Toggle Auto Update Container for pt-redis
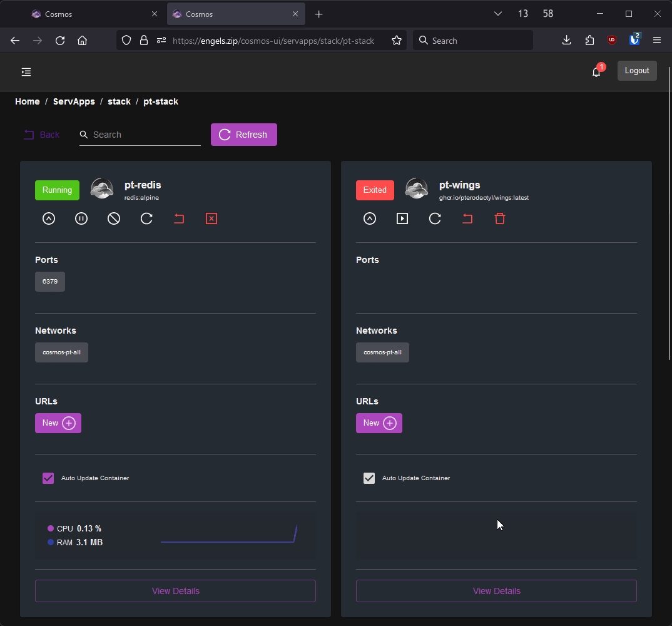Image resolution: width=672 pixels, height=626 pixels. pos(48,478)
